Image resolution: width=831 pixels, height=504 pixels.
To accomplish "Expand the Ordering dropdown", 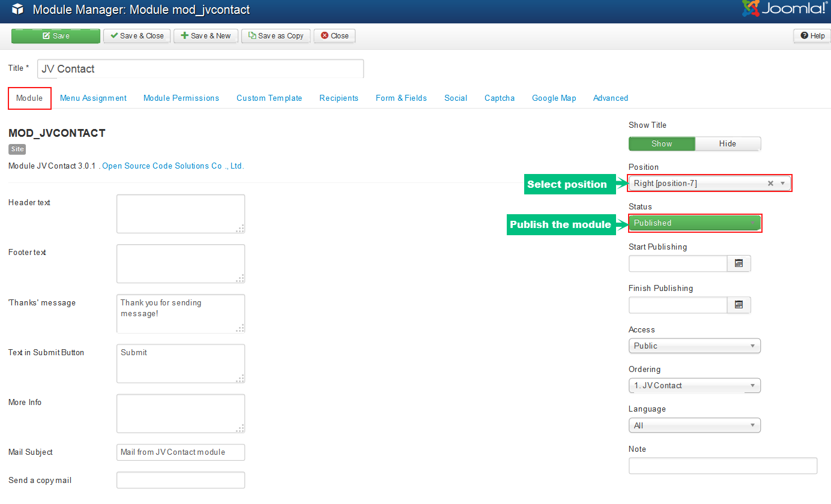I will coord(695,386).
